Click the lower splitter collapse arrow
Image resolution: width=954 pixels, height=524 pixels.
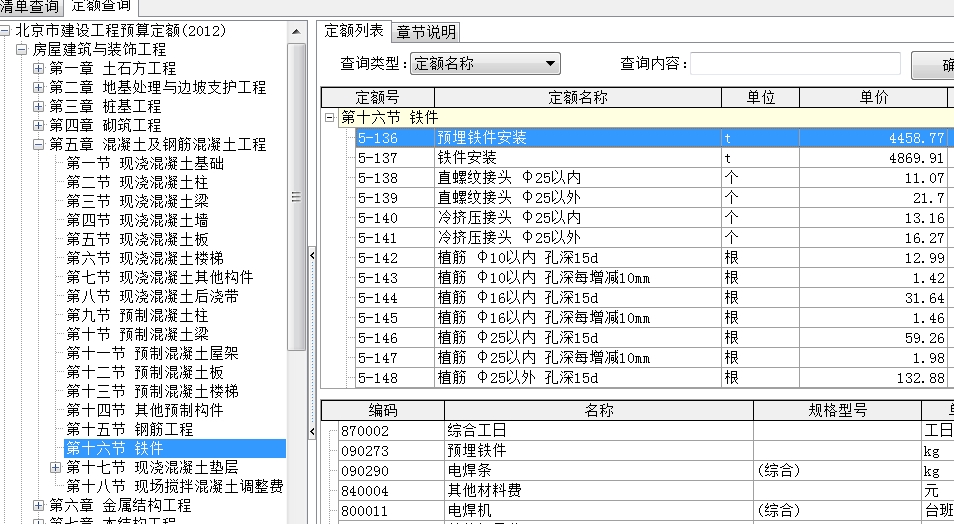[x=312, y=431]
